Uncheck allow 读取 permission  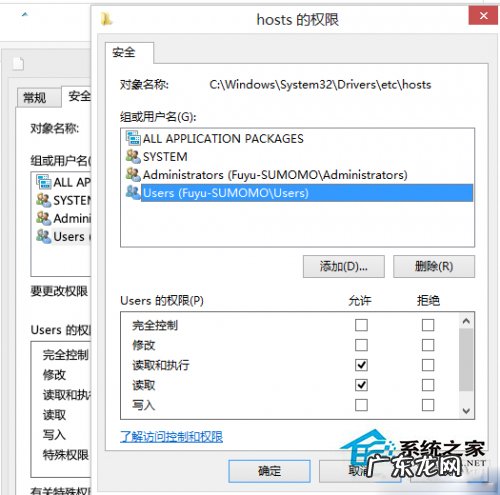click(x=361, y=385)
